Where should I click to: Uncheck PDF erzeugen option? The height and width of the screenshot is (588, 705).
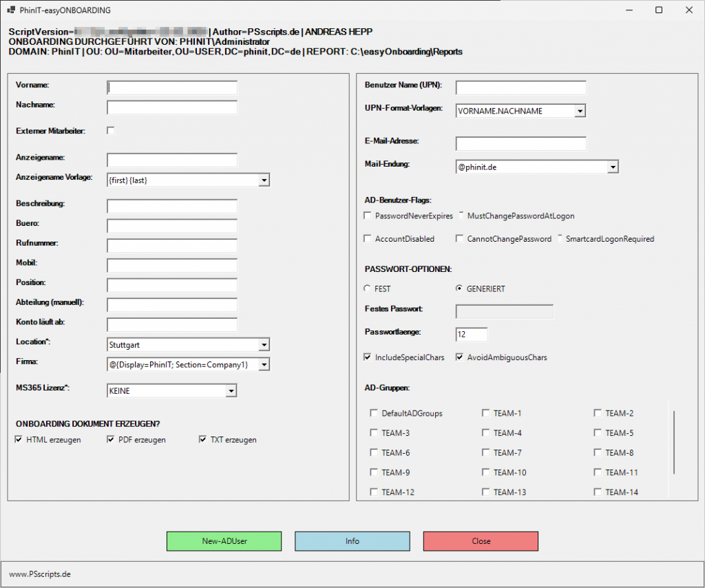pyautogui.click(x=112, y=440)
